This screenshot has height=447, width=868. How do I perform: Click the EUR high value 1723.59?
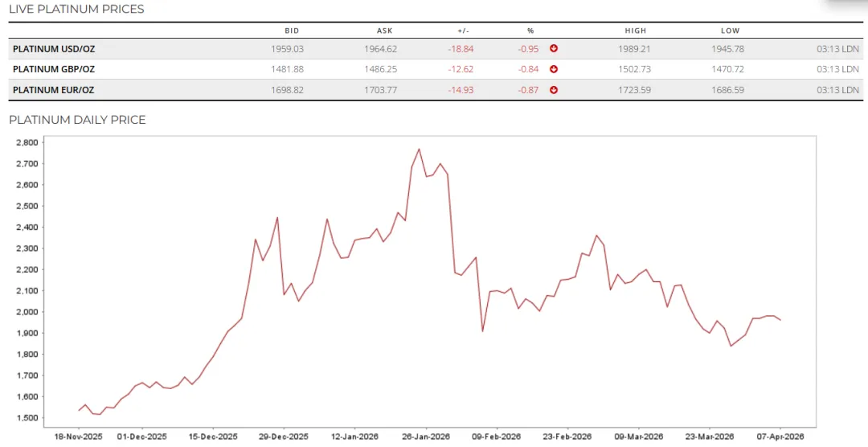[x=634, y=90]
